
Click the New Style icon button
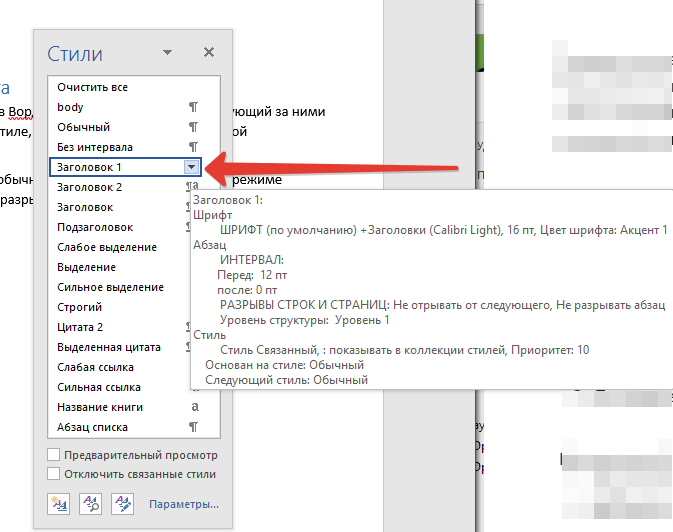point(58,504)
